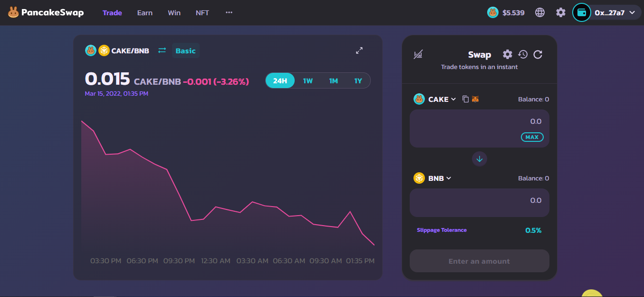Select the 1Y chart range
The image size is (644, 297).
(358, 81)
